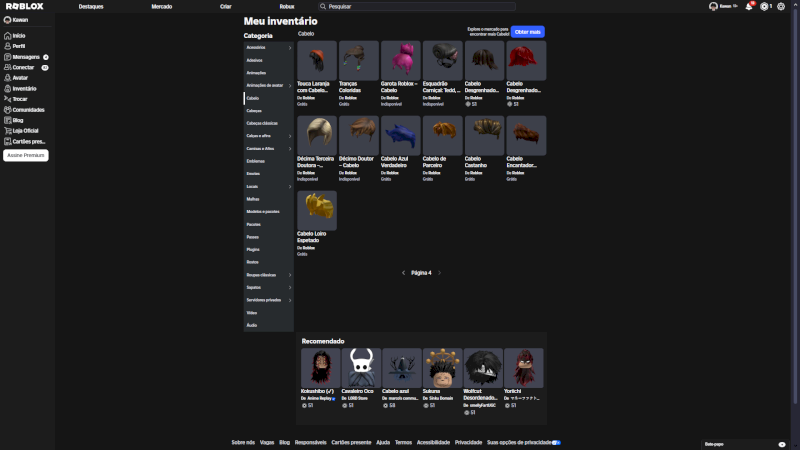800x450 pixels.
Task: Expand the Sapatos category
Action: [290, 288]
